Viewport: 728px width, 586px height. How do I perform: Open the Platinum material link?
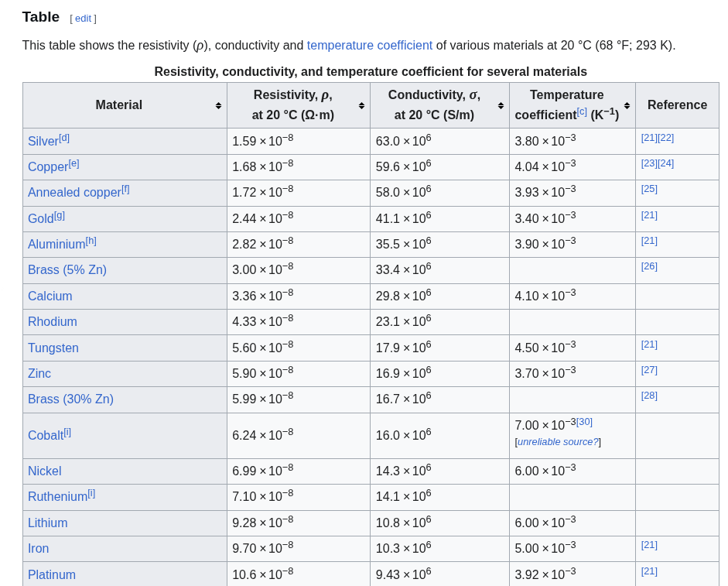(x=52, y=575)
